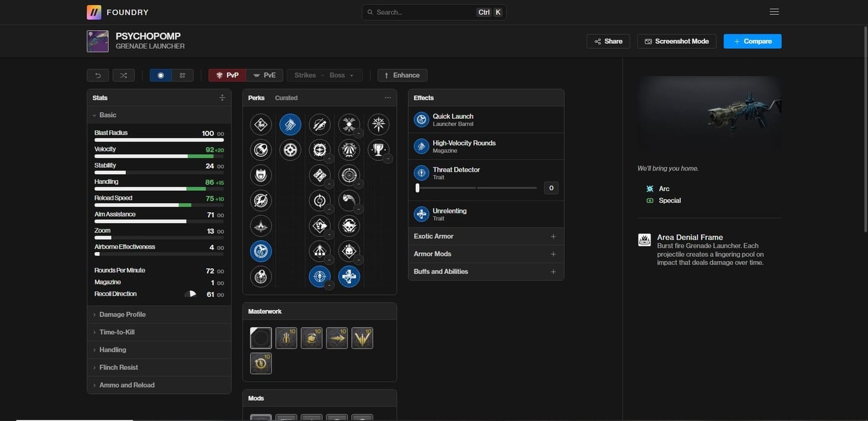The image size is (868, 421).
Task: Expand the Damage Profile section
Action: (x=122, y=315)
